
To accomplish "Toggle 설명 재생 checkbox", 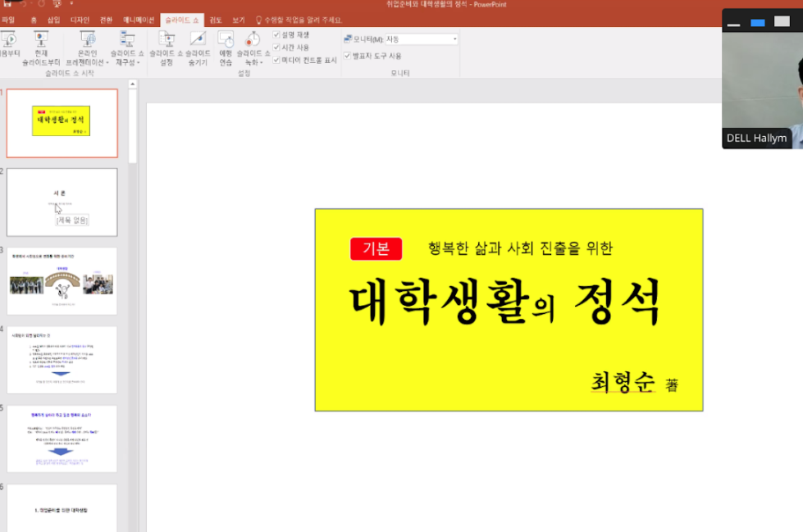I will [277, 35].
